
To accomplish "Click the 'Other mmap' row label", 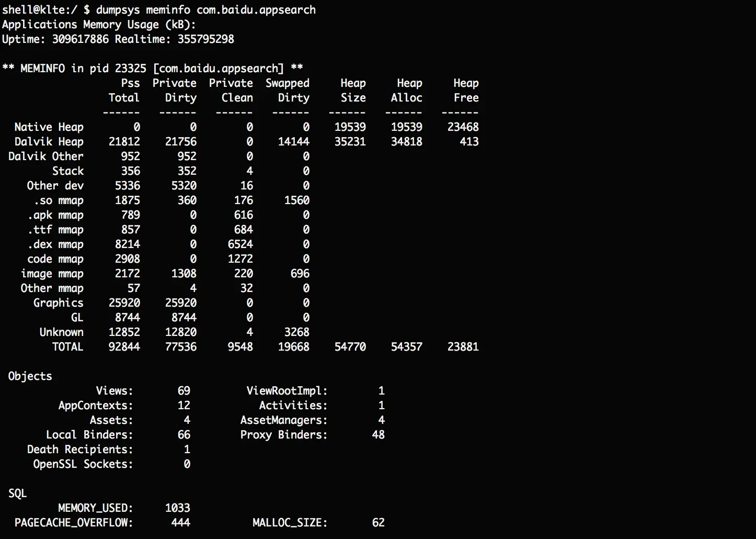I will pyautogui.click(x=52, y=288).
